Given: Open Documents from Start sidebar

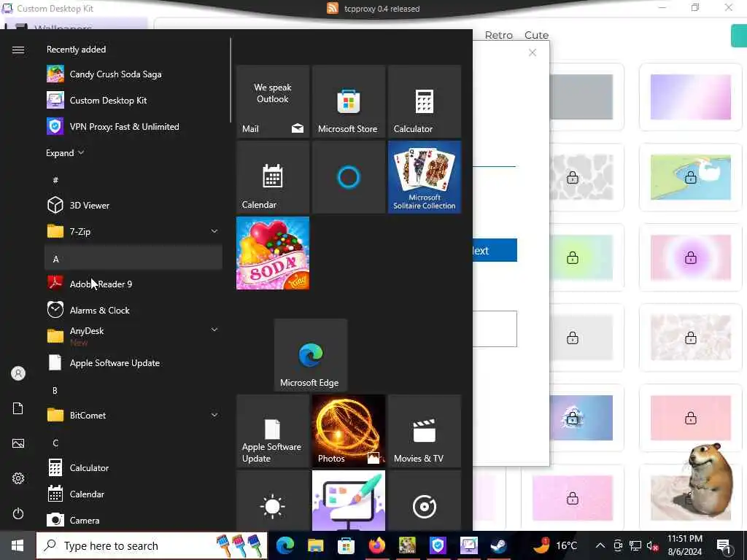Looking at the screenshot, I should tap(18, 408).
